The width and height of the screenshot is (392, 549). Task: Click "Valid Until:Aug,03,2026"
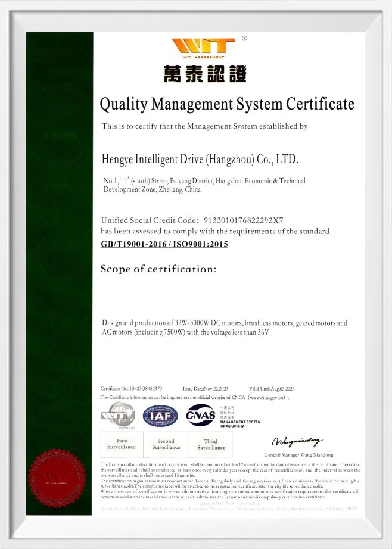[272, 389]
